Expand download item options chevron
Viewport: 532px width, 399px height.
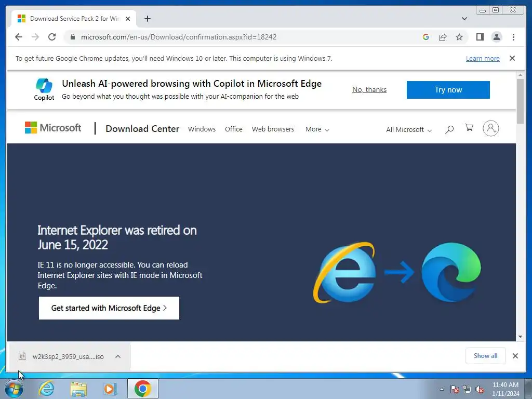pos(118,356)
